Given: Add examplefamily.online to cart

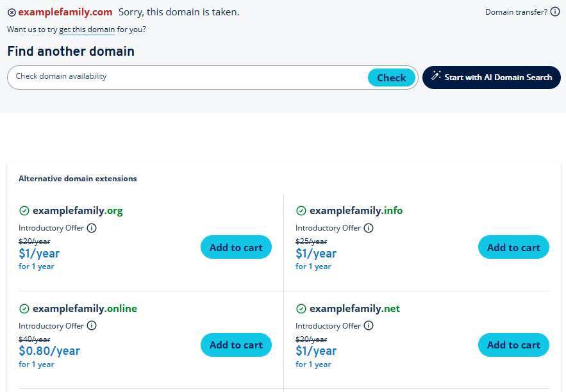Looking at the screenshot, I should pos(236,345).
